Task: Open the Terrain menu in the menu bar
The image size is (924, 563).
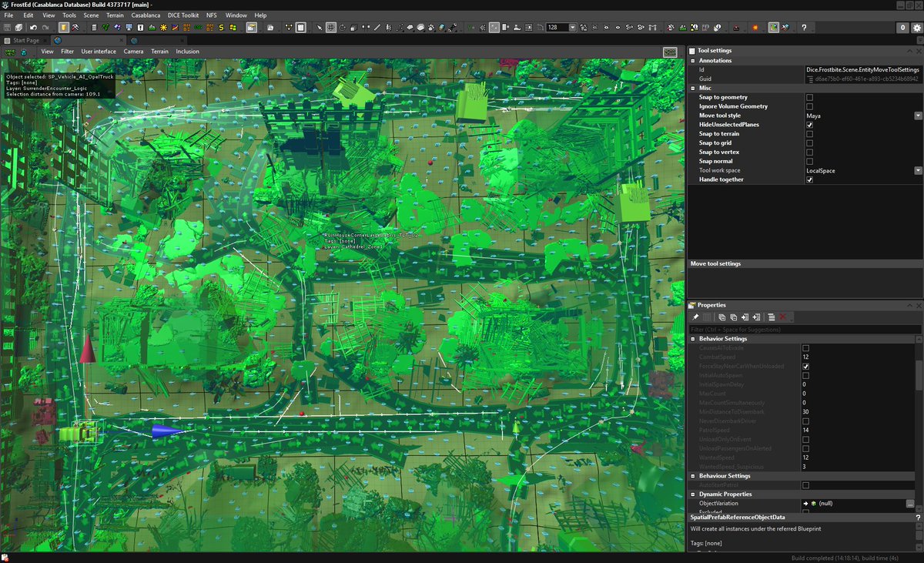Action: [x=115, y=15]
